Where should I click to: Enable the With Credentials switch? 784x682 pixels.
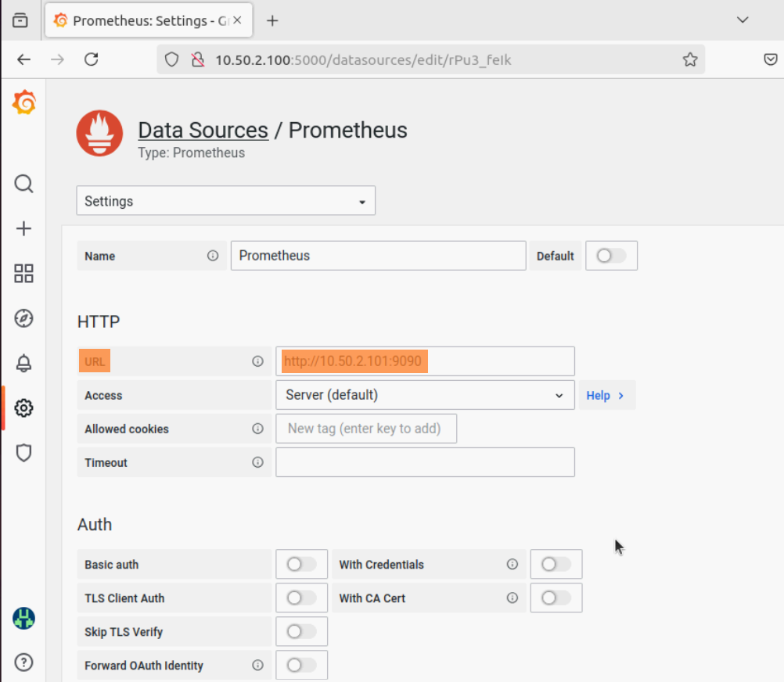point(556,564)
